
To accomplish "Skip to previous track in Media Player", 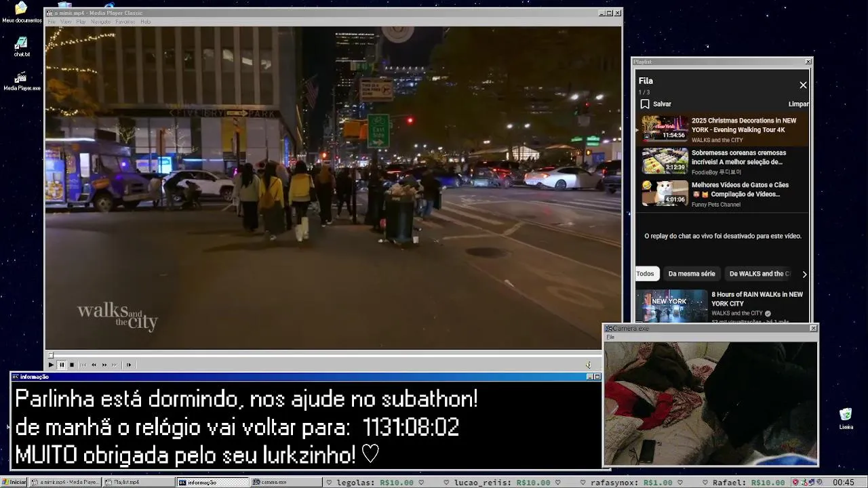I will [83, 365].
